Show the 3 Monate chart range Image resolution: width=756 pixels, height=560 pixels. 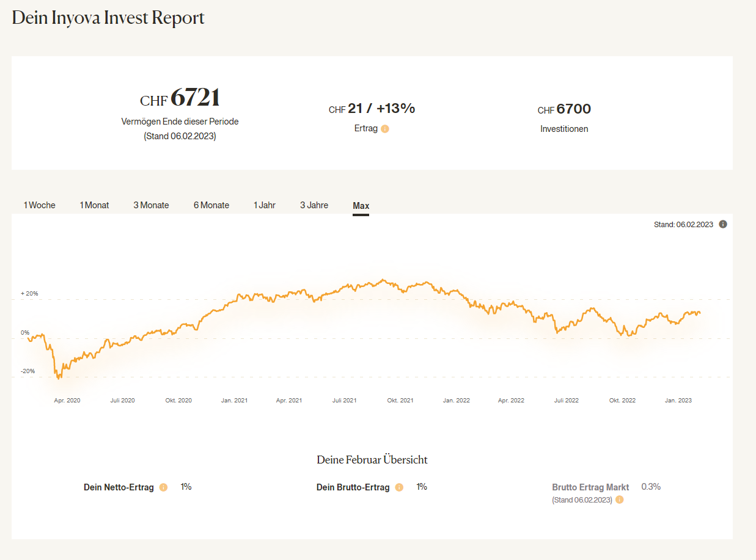(x=151, y=205)
